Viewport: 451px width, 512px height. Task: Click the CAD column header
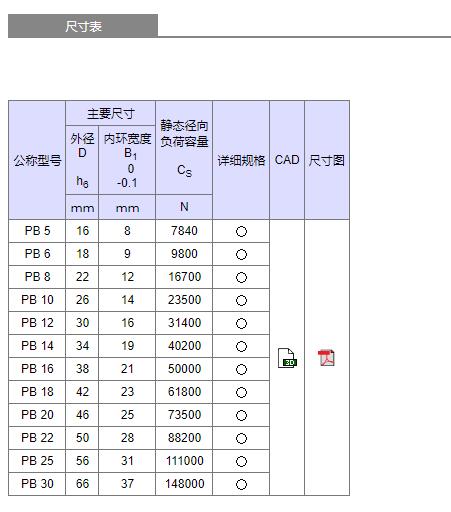(x=287, y=160)
